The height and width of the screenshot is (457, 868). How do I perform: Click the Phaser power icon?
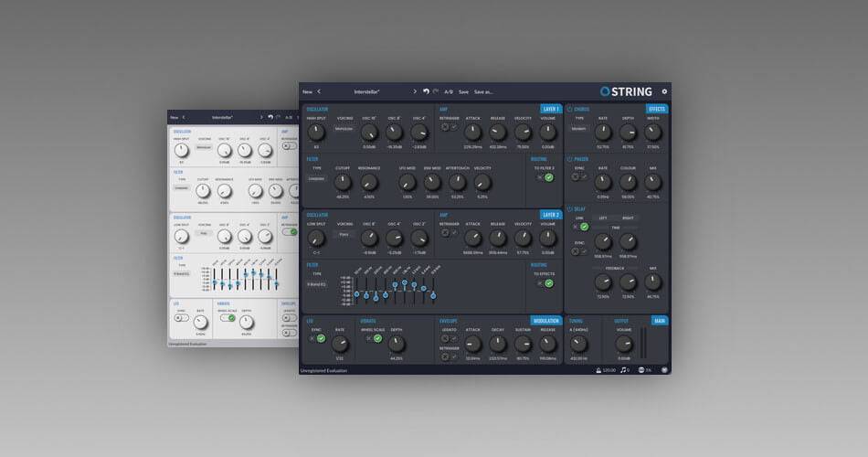(569, 159)
